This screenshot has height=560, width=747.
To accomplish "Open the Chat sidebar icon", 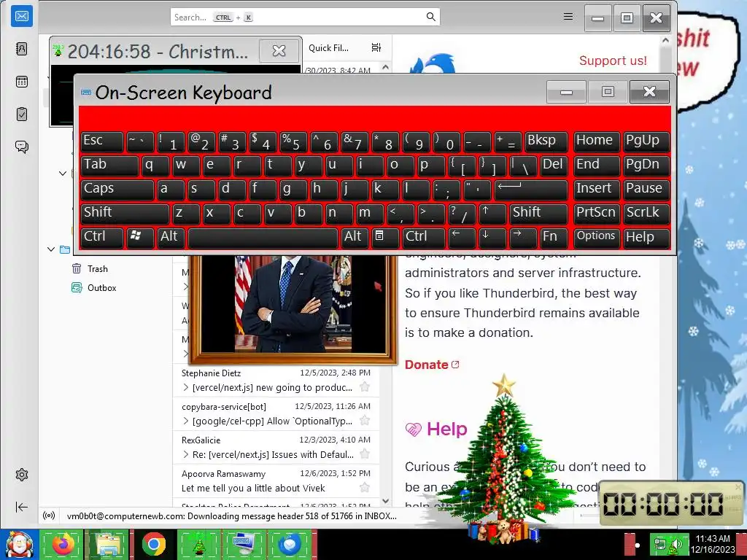I will pos(21,147).
